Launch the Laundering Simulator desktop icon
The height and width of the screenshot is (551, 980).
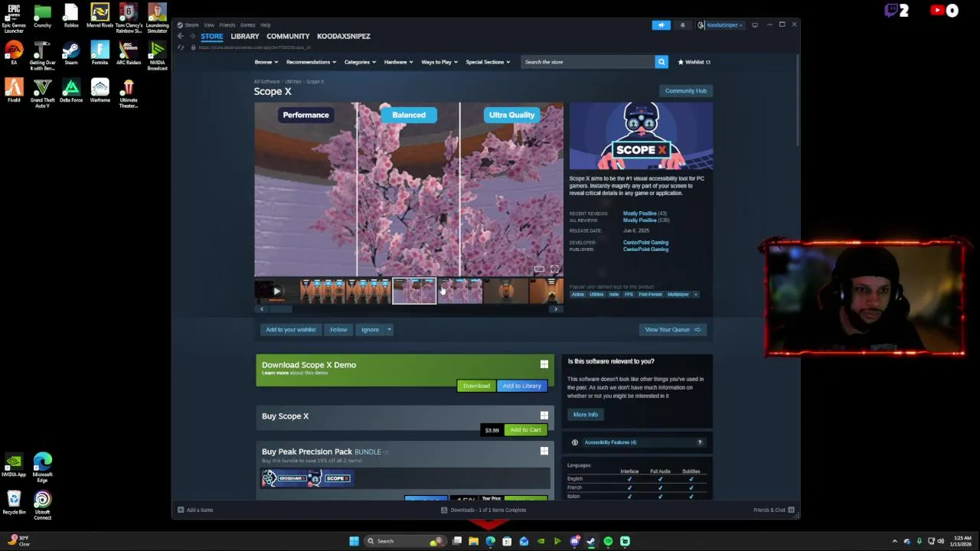tap(157, 18)
